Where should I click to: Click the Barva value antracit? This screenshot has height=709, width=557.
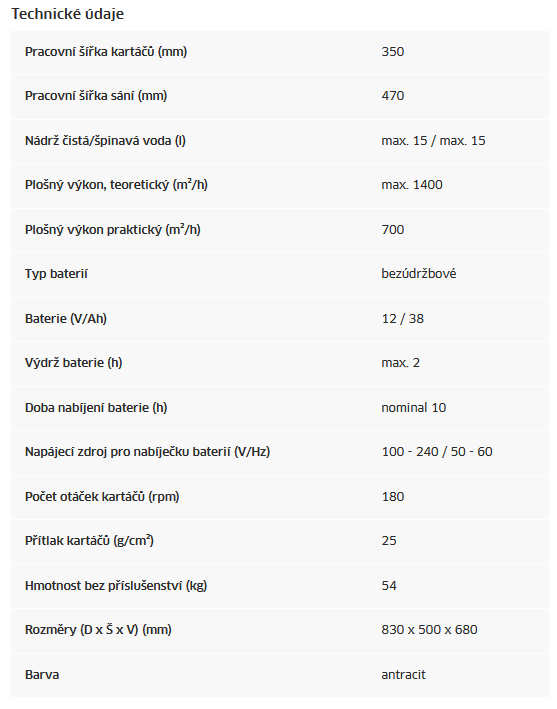[x=403, y=675]
